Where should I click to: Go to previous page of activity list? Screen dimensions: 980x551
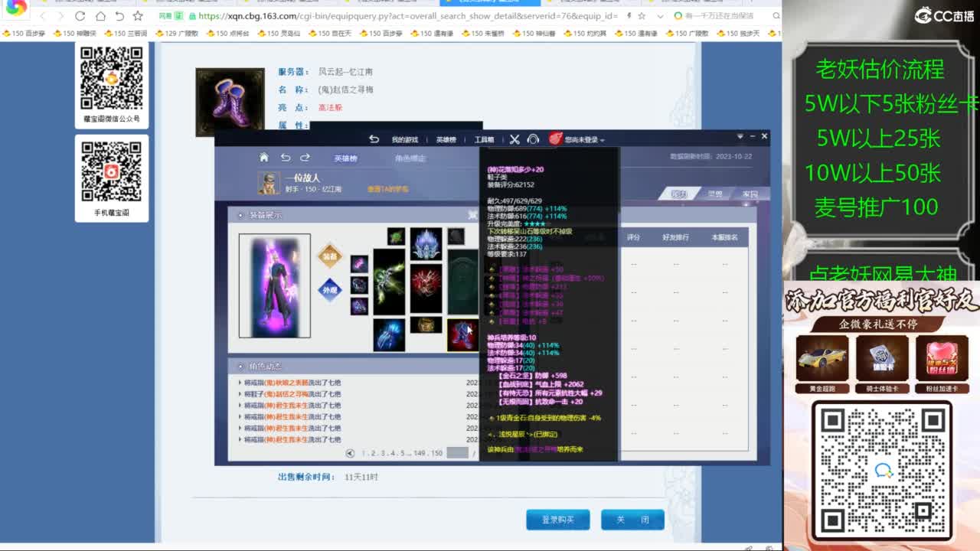pyautogui.click(x=351, y=453)
